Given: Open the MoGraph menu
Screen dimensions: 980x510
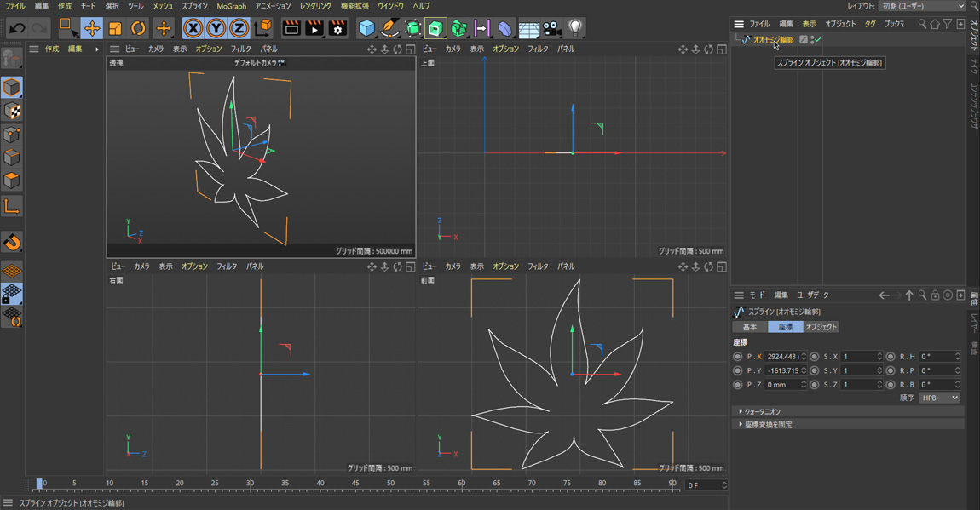Looking at the screenshot, I should click(x=231, y=6).
